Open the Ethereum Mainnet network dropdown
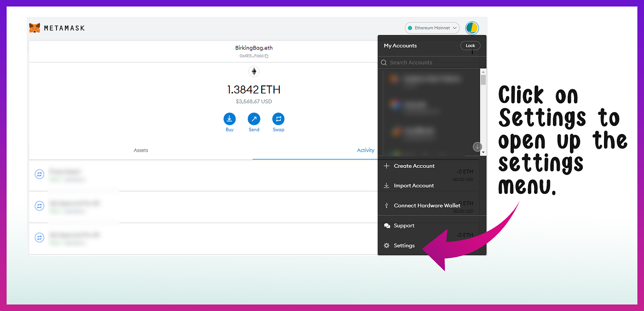The image size is (644, 311). (432, 28)
